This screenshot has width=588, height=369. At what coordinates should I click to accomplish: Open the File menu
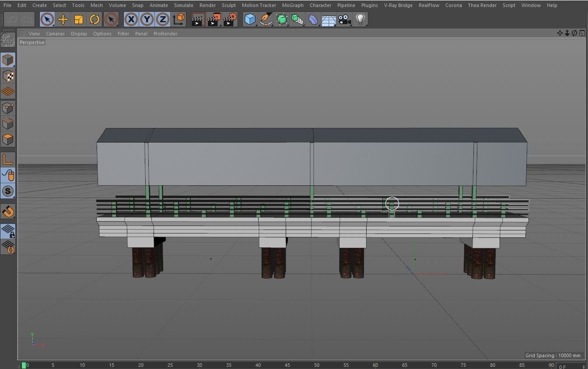click(x=7, y=5)
